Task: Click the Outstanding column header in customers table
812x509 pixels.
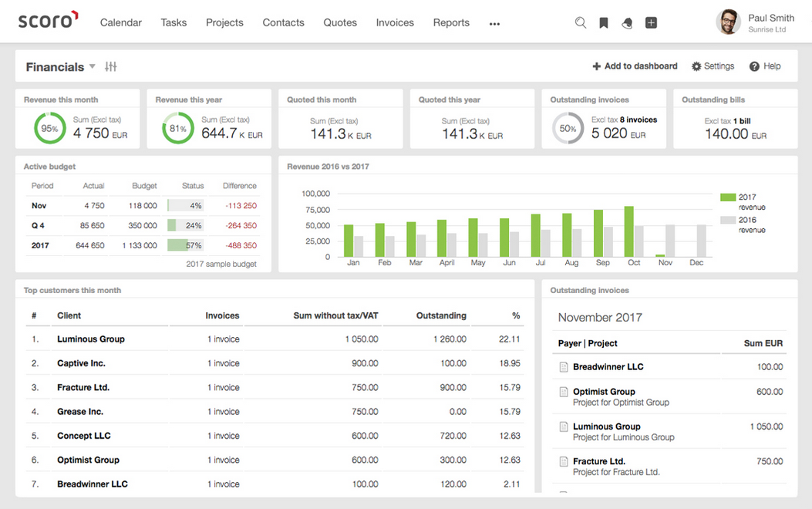Action: point(441,316)
